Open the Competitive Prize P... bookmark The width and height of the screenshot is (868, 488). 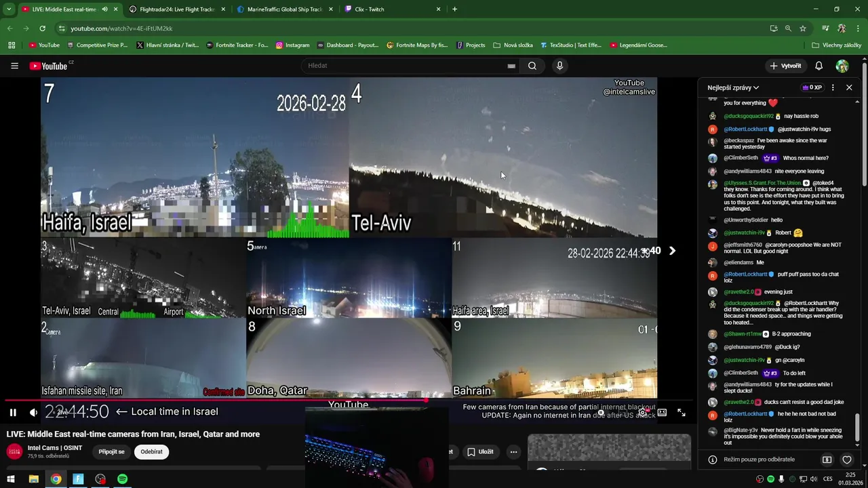pos(96,45)
